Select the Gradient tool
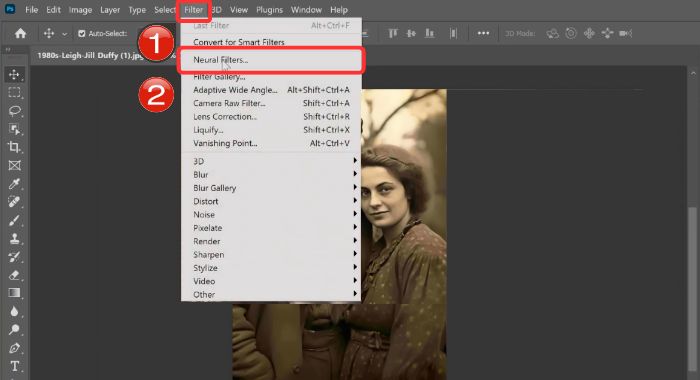Viewport: 700px width, 380px height. pos(14,293)
